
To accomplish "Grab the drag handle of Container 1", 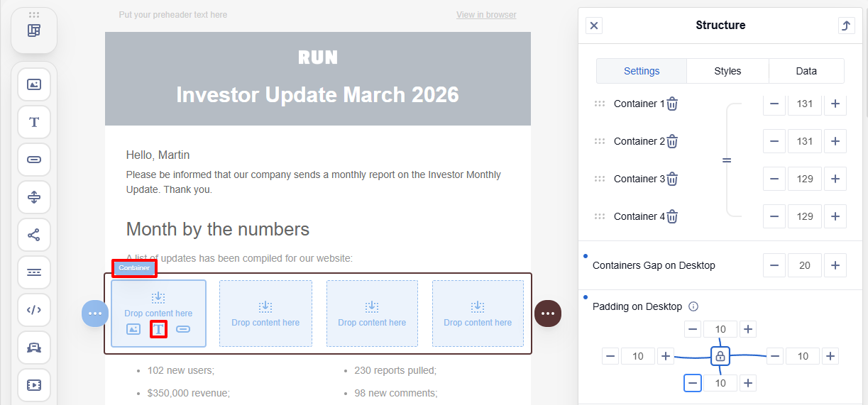I will (600, 104).
